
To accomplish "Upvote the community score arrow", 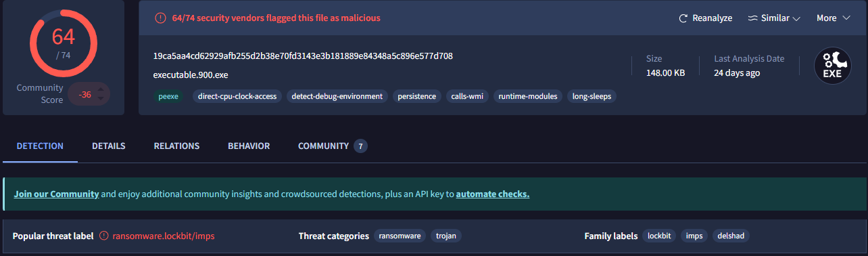I will [x=101, y=88].
